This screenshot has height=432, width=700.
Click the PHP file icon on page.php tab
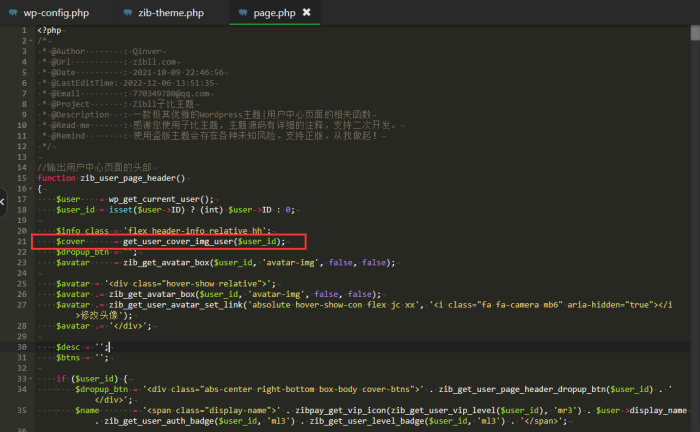pos(244,12)
